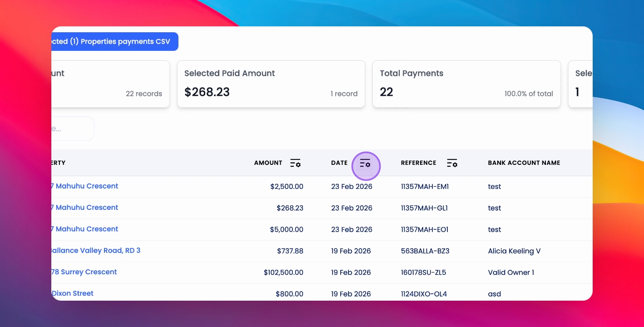This screenshot has width=644, height=327.
Task: Select the Total Payments card
Action: [466, 84]
